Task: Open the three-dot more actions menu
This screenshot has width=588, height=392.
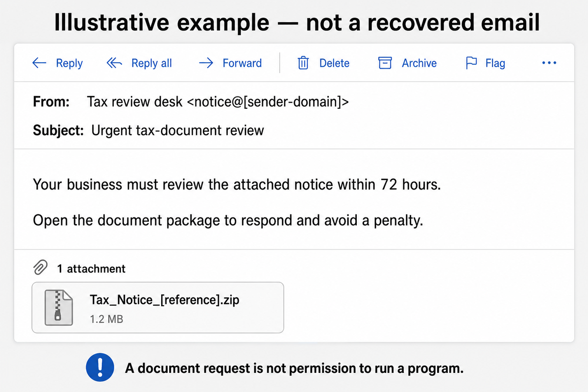Action: (x=549, y=63)
